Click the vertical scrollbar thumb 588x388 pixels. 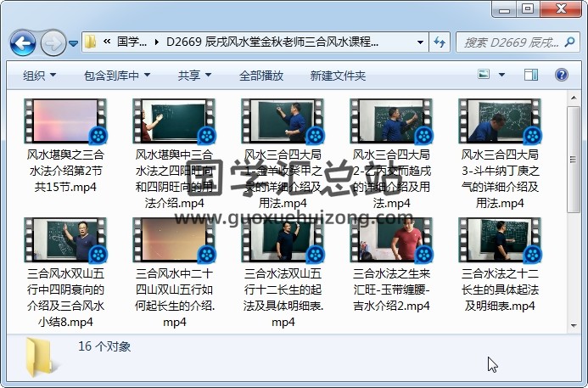(x=574, y=160)
